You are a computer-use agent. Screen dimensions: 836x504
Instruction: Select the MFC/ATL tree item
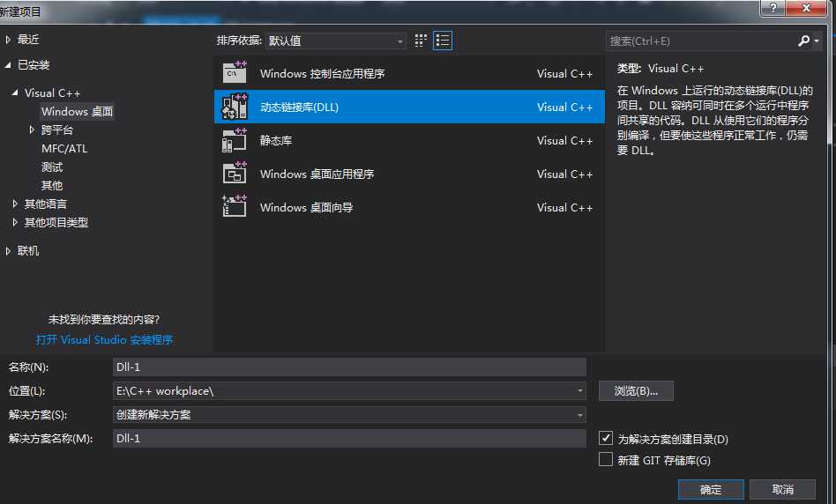pos(64,149)
